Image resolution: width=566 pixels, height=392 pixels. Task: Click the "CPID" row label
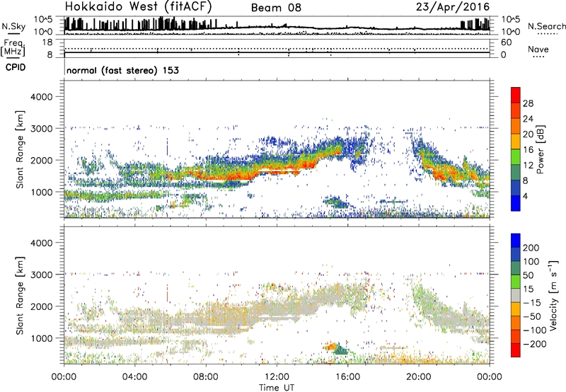(16, 67)
